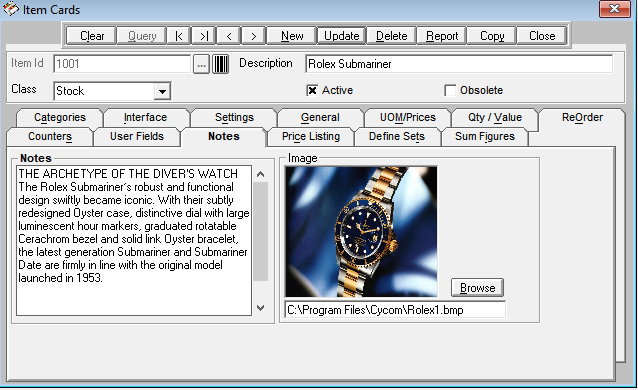Open the Report button

point(441,36)
